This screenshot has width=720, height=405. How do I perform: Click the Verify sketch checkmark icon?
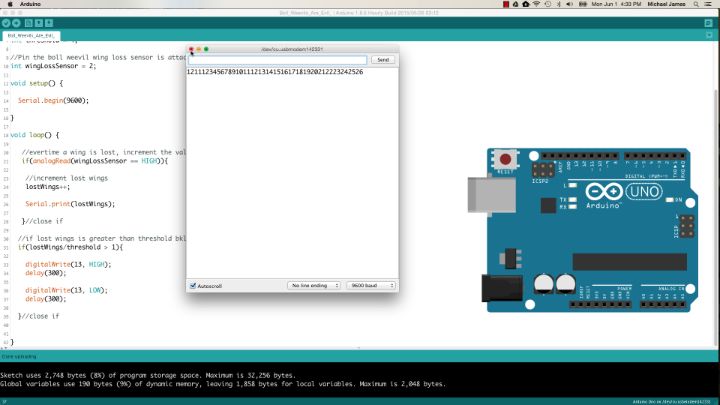6,23
